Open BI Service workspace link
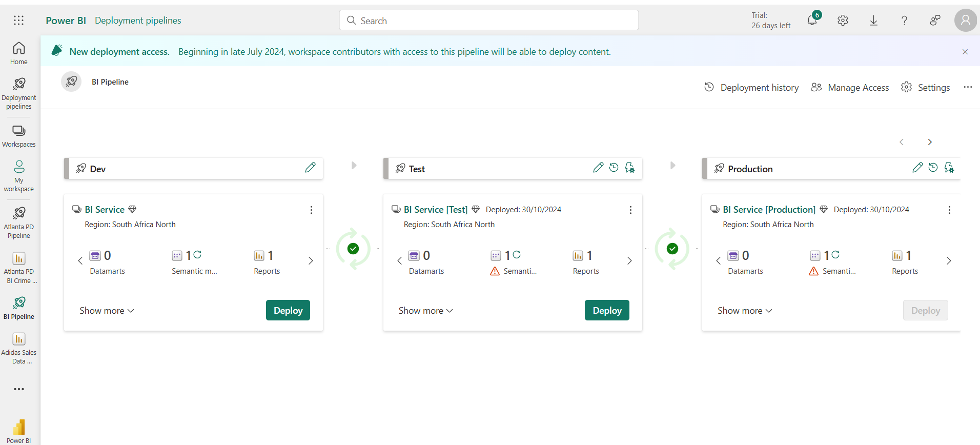The width and height of the screenshot is (980, 445). click(x=105, y=210)
